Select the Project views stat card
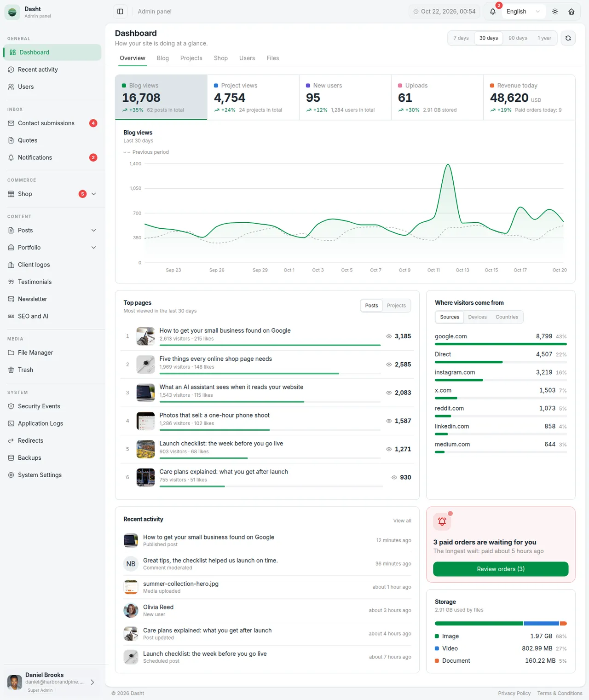 click(x=253, y=98)
